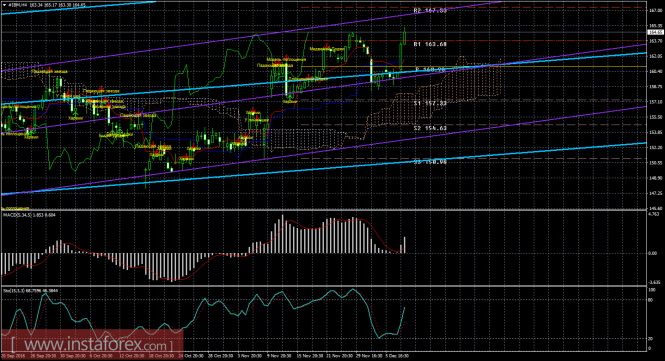This screenshot has height=361, width=665.
Task: Select the latest green candlestick near 164.65
Action: [405, 36]
